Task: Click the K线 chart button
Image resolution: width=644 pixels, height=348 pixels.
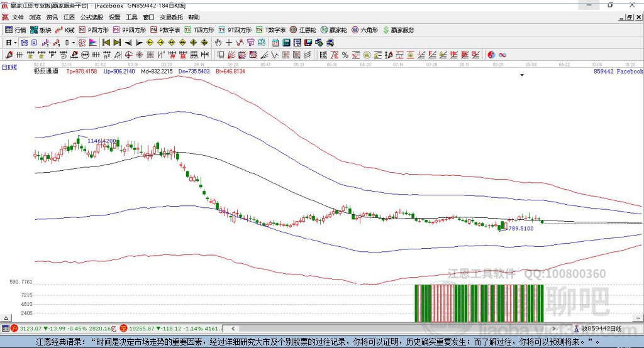Action: [x=65, y=30]
